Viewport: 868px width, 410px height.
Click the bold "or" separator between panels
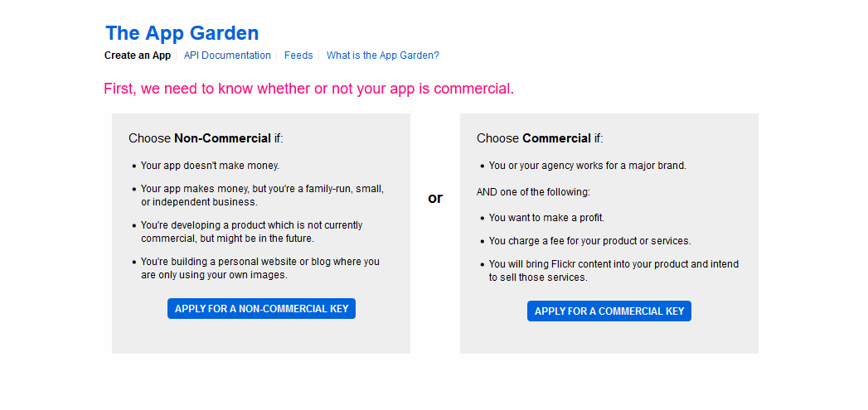pyautogui.click(x=435, y=198)
